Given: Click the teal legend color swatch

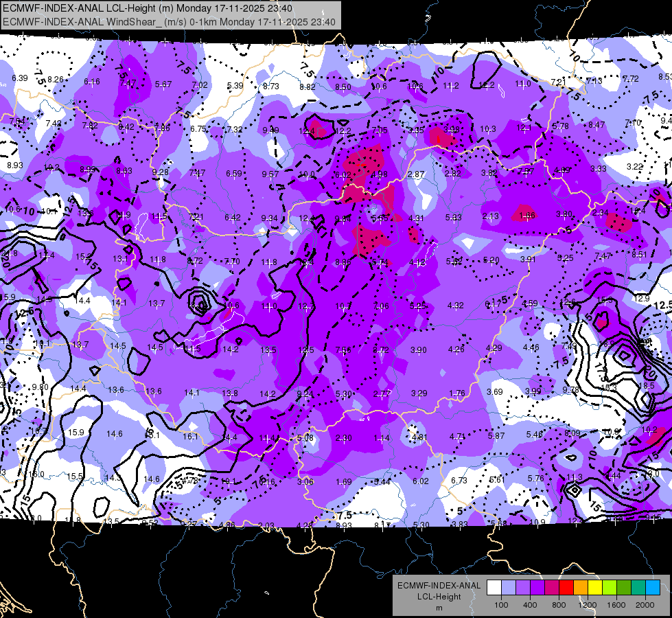Looking at the screenshot, I should [x=638, y=588].
